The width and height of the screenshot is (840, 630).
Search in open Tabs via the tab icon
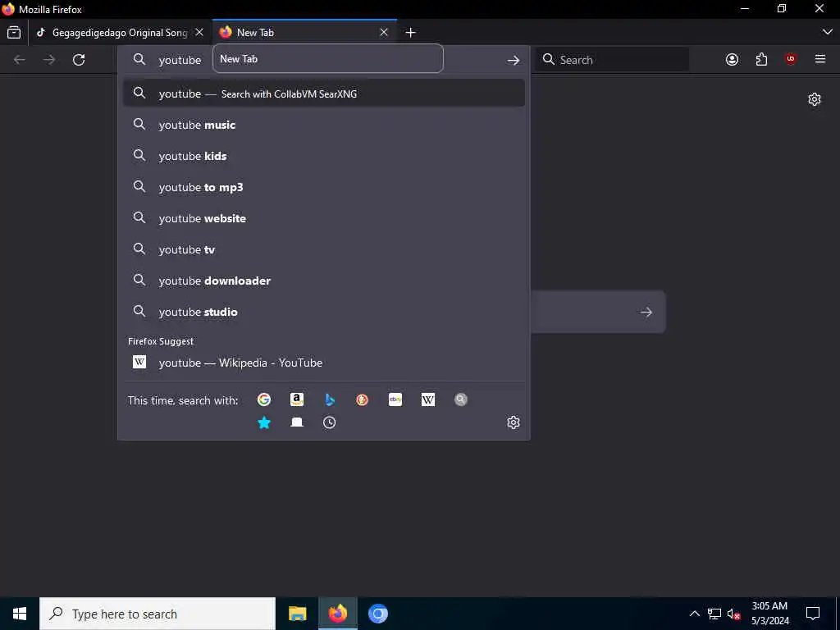point(297,422)
